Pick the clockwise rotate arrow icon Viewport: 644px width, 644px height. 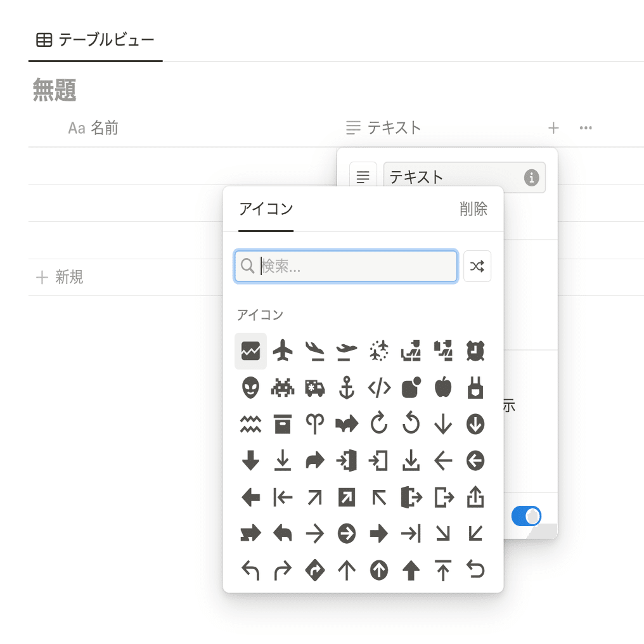(x=379, y=423)
